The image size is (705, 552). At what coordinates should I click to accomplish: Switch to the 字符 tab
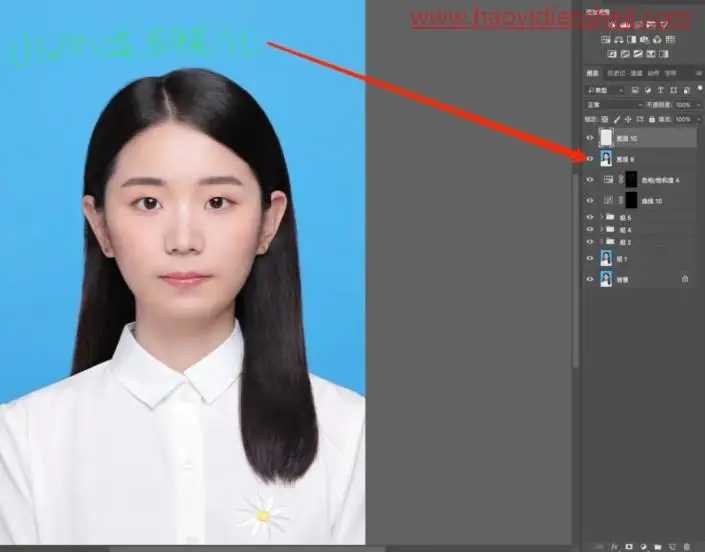(x=670, y=73)
